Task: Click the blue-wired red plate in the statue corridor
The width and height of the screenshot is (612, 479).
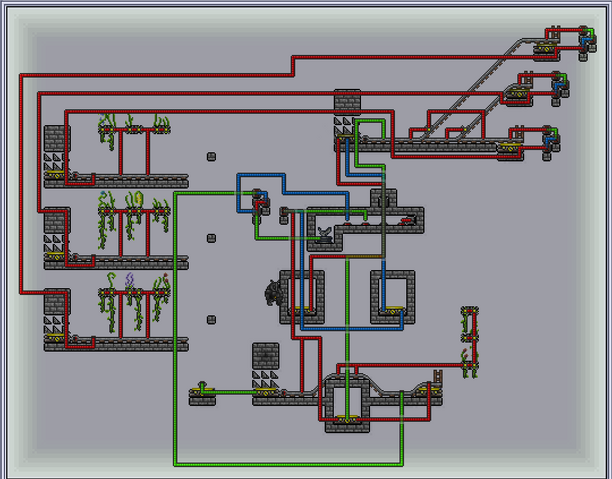Action: pos(347,224)
